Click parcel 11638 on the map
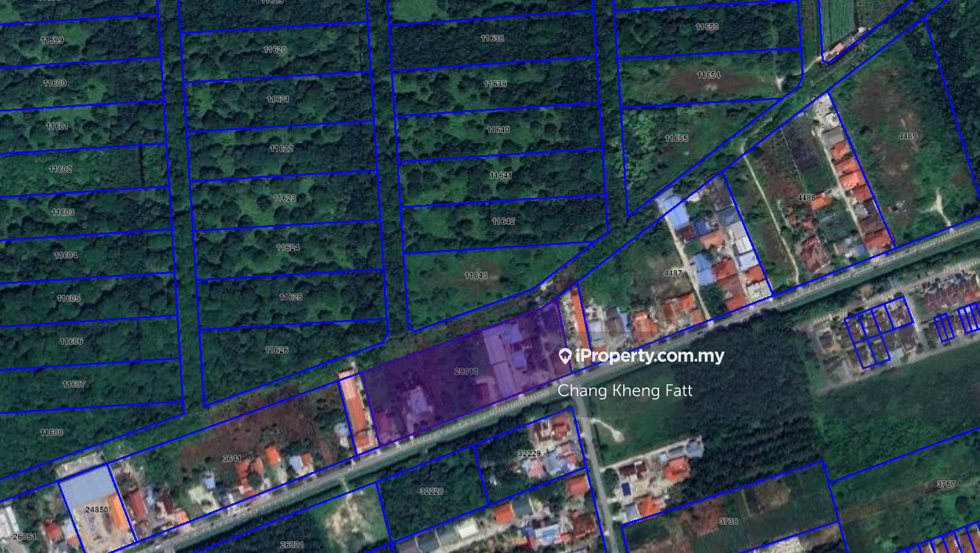Screen dimensions: 980x553 click(x=492, y=39)
